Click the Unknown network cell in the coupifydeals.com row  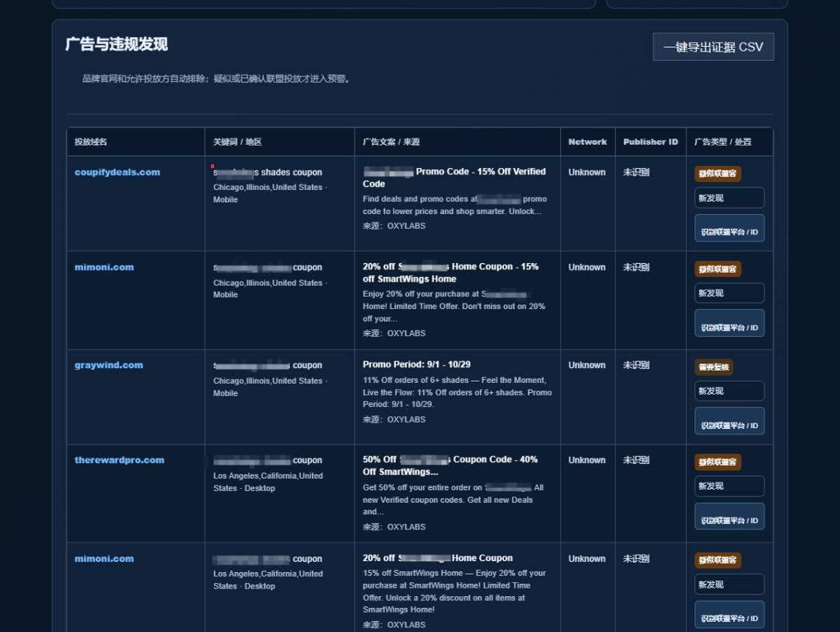pos(586,172)
